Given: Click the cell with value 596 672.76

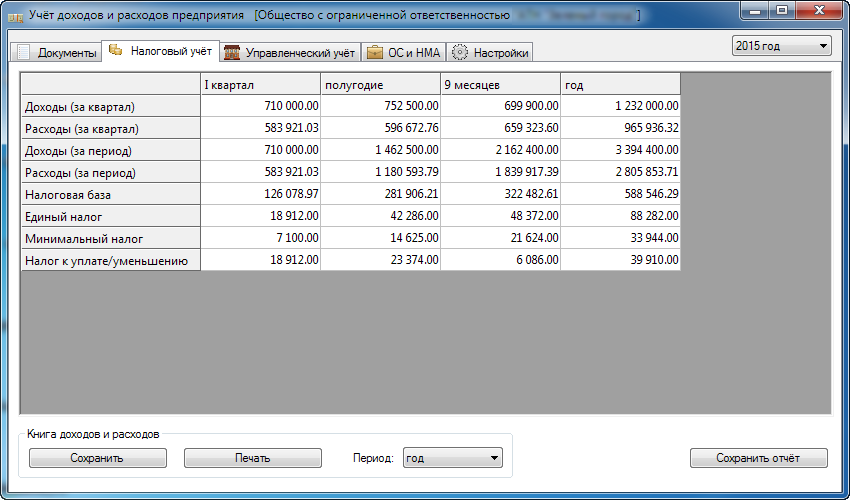Looking at the screenshot, I should [381, 128].
